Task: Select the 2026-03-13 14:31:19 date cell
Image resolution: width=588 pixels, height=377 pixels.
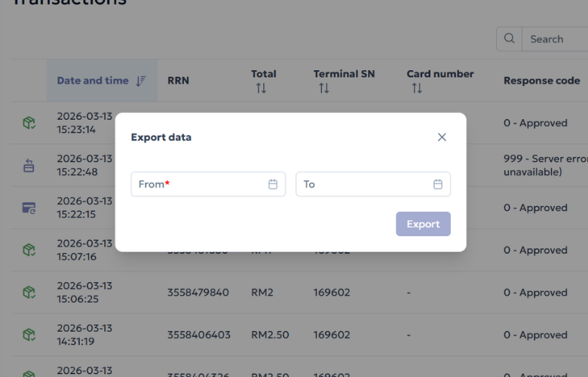Action: coord(84,335)
